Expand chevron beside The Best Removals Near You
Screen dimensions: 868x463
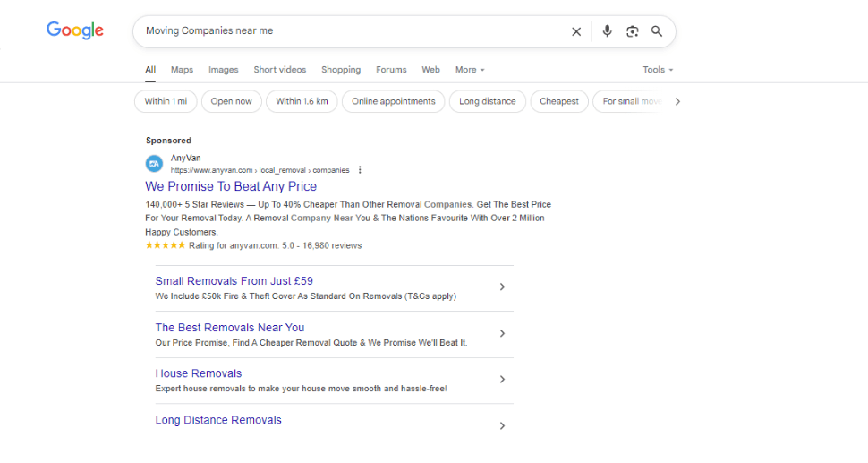[502, 333]
